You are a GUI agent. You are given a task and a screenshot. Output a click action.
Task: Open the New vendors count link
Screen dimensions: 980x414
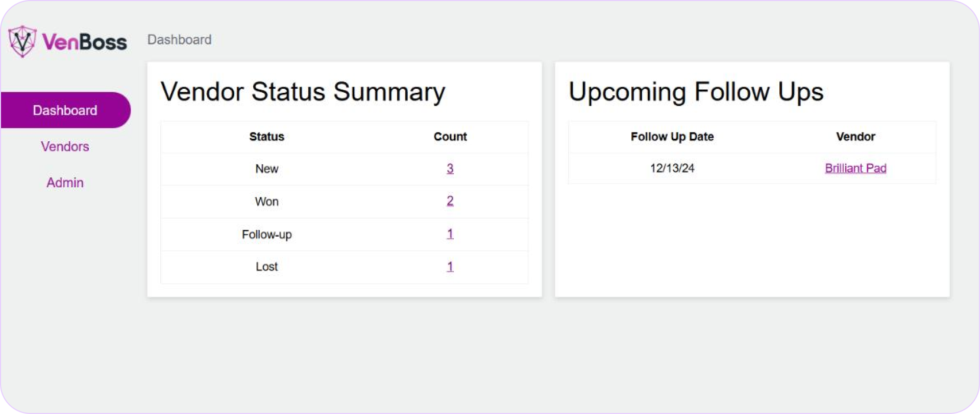pyautogui.click(x=450, y=168)
